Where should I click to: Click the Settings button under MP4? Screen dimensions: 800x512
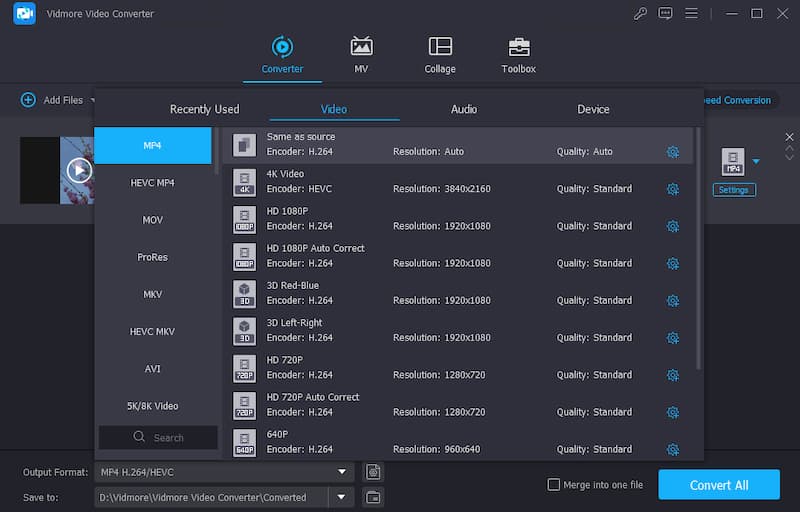pos(734,190)
